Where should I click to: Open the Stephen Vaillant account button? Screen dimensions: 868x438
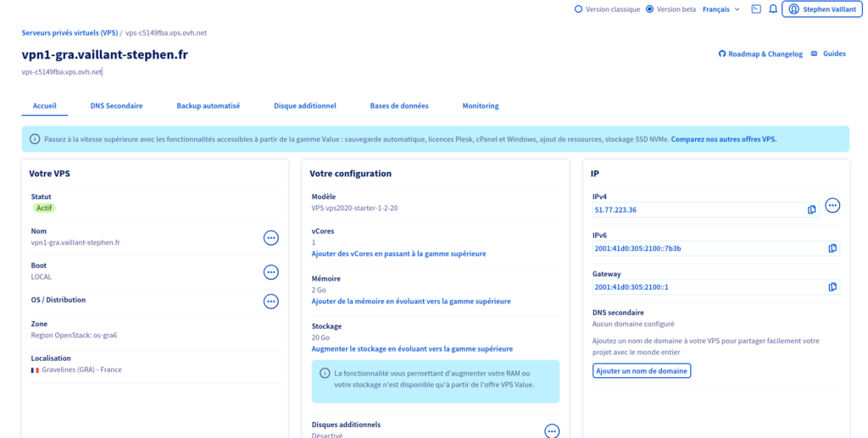821,9
